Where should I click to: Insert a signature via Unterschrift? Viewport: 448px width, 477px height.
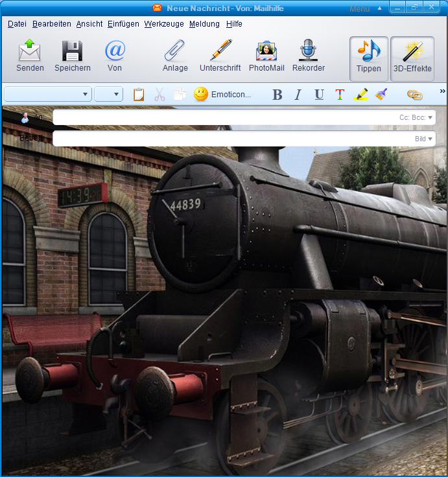coord(220,56)
